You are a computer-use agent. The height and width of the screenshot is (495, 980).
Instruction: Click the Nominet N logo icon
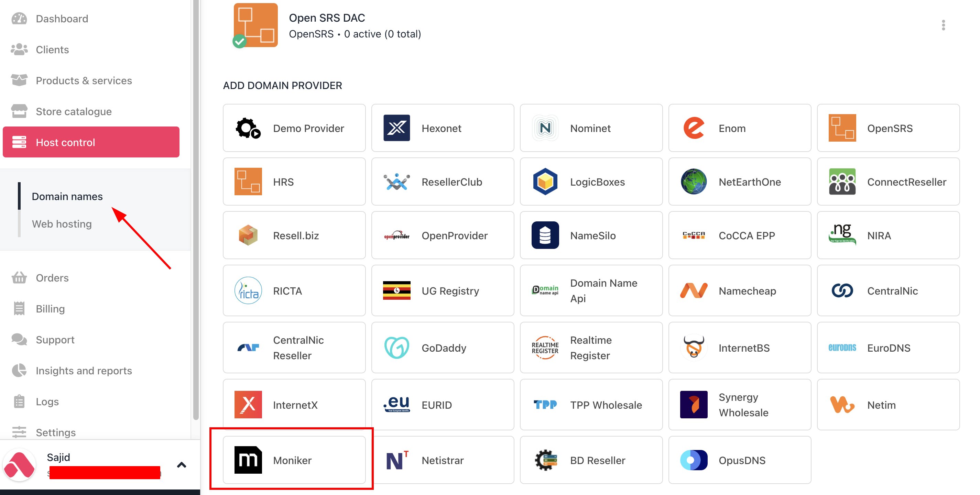pos(545,128)
